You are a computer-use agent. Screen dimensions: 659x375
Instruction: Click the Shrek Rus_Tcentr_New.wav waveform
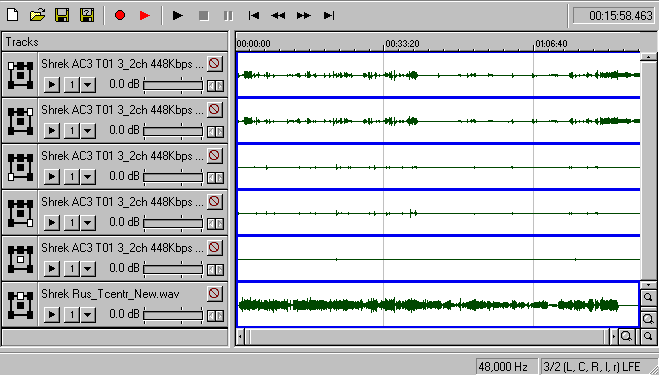click(x=438, y=305)
